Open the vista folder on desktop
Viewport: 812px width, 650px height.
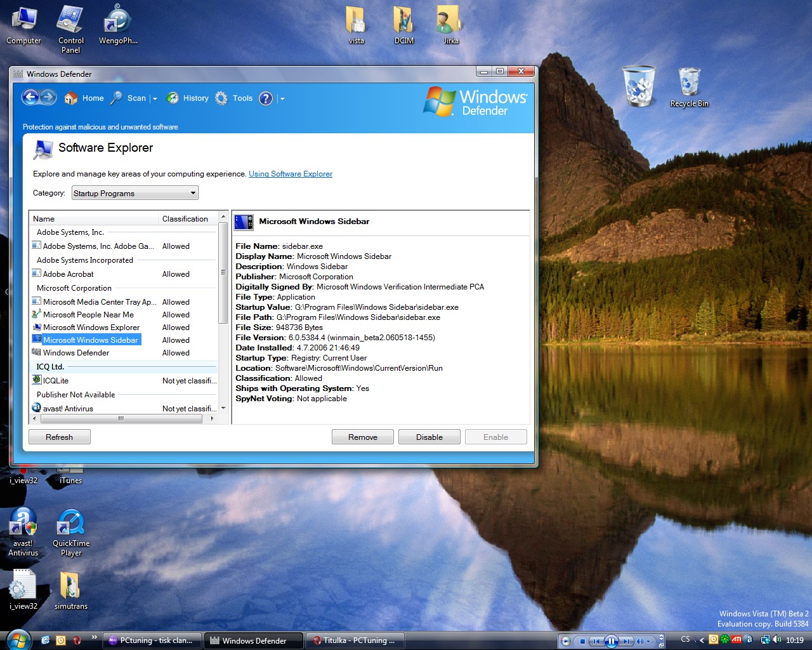(x=357, y=25)
